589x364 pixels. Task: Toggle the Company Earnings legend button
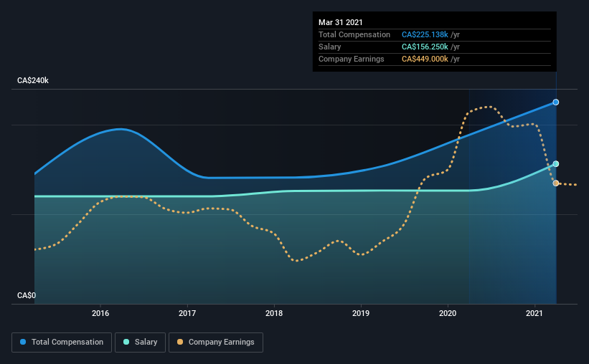[216, 343]
